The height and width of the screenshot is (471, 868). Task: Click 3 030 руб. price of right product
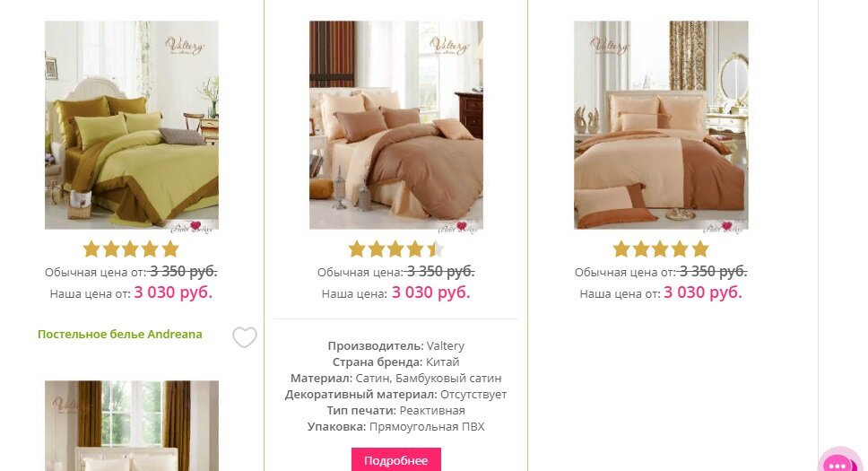[x=703, y=292]
